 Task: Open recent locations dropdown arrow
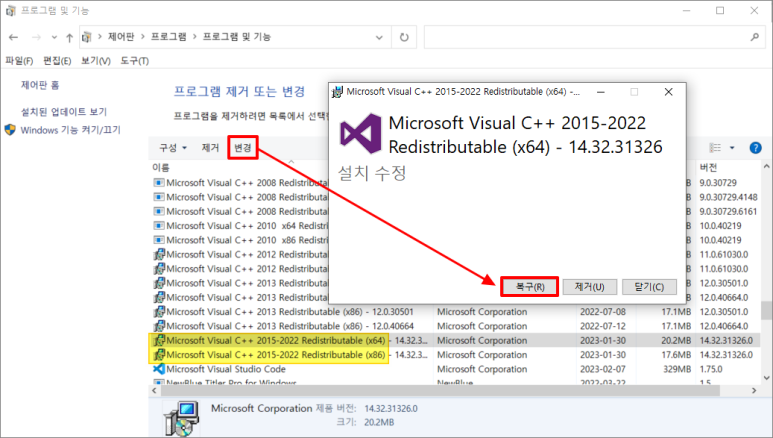[54, 37]
